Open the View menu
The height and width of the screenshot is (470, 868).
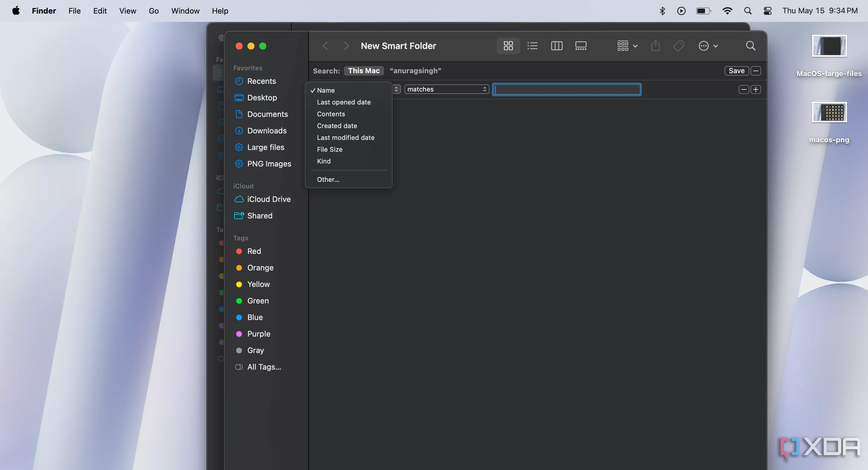pos(128,11)
